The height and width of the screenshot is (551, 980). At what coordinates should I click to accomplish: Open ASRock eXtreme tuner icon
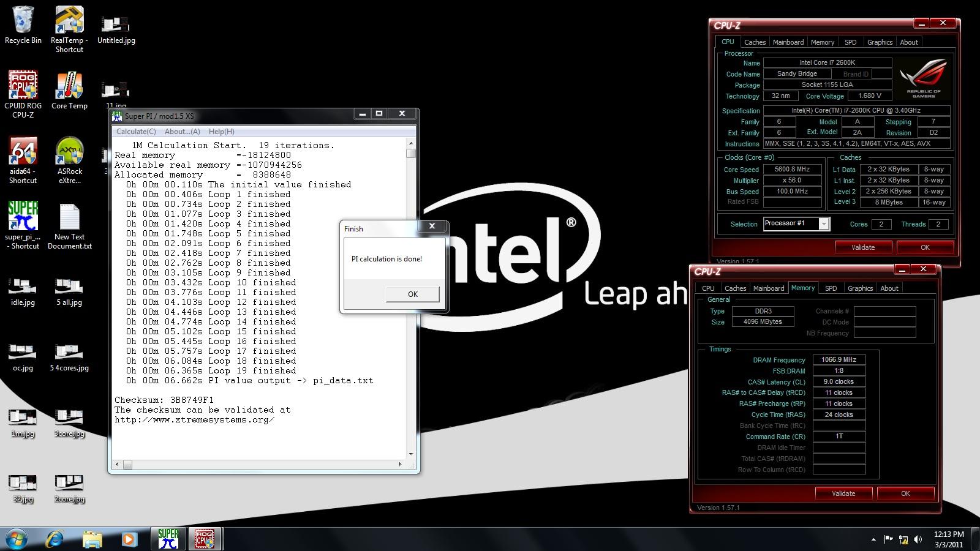point(69,160)
